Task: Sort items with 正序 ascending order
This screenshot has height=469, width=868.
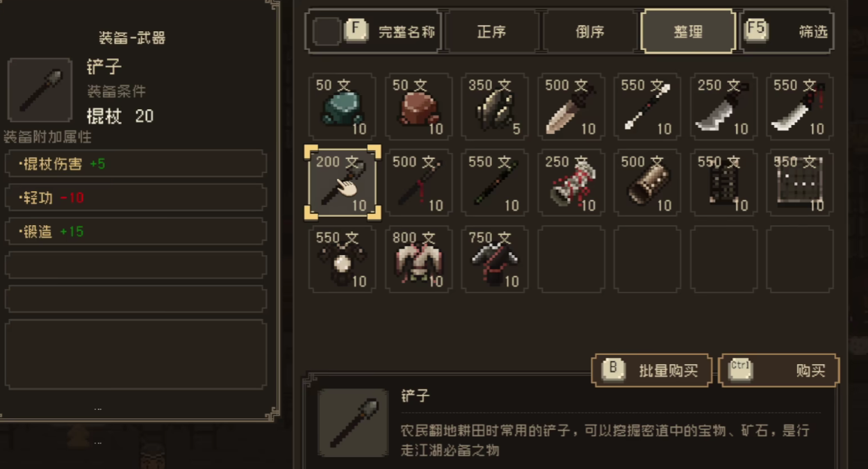Action: (x=491, y=31)
